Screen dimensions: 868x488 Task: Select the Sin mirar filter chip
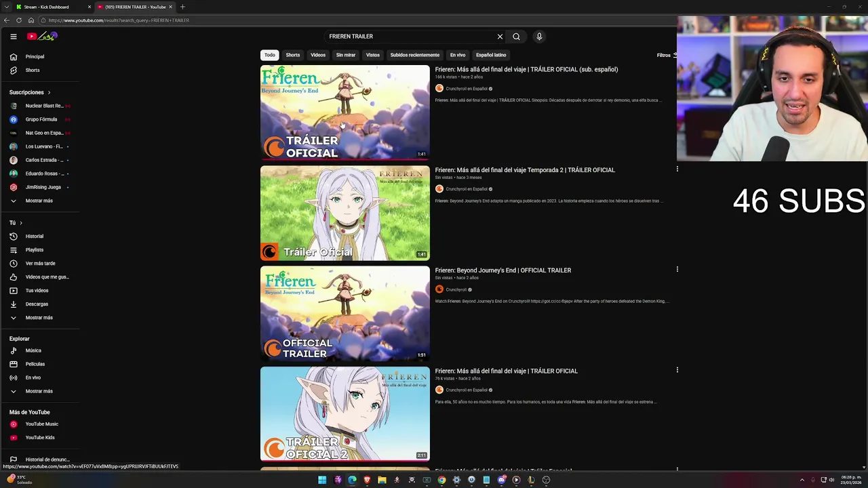[346, 55]
